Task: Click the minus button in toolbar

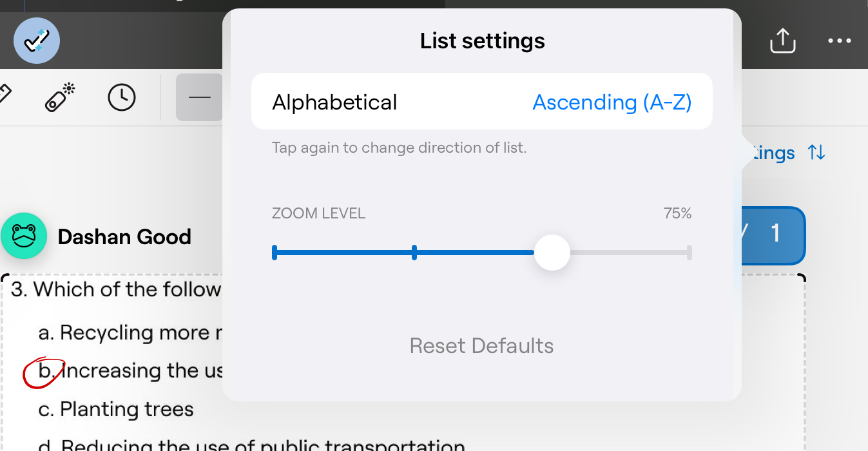Action: [x=200, y=98]
